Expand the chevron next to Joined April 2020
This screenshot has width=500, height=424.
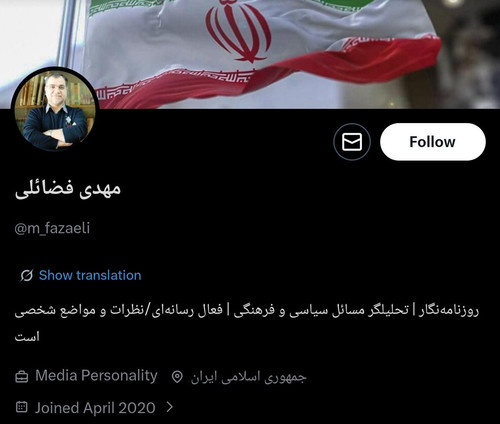tap(170, 407)
